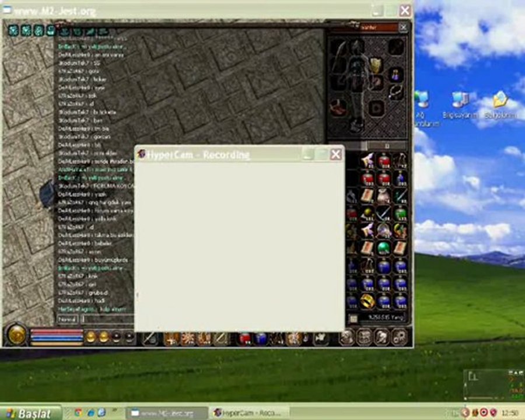Select the gold ring in the inventory

[x=367, y=301]
